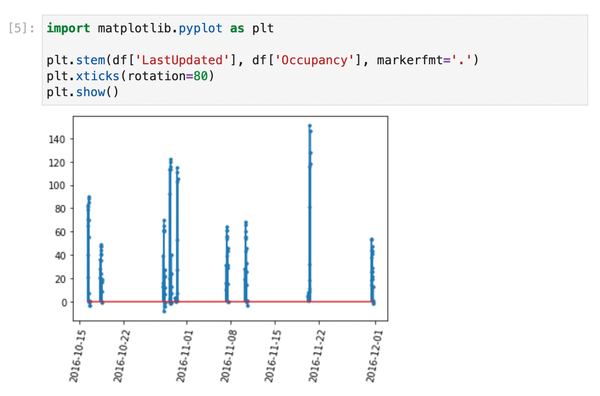Click the [5] cell execution prompt
The width and height of the screenshot is (600, 396).
point(21,28)
